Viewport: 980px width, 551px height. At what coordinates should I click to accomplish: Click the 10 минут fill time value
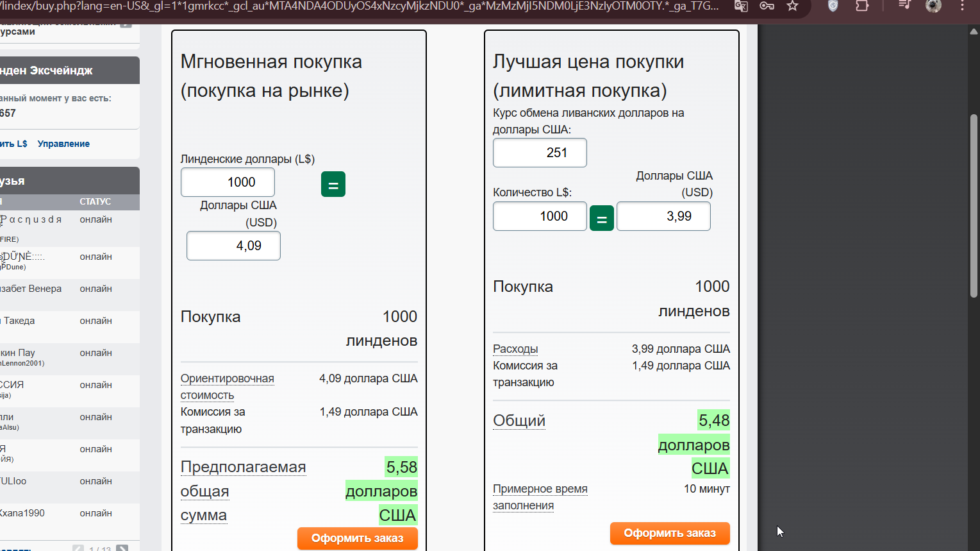click(x=707, y=489)
